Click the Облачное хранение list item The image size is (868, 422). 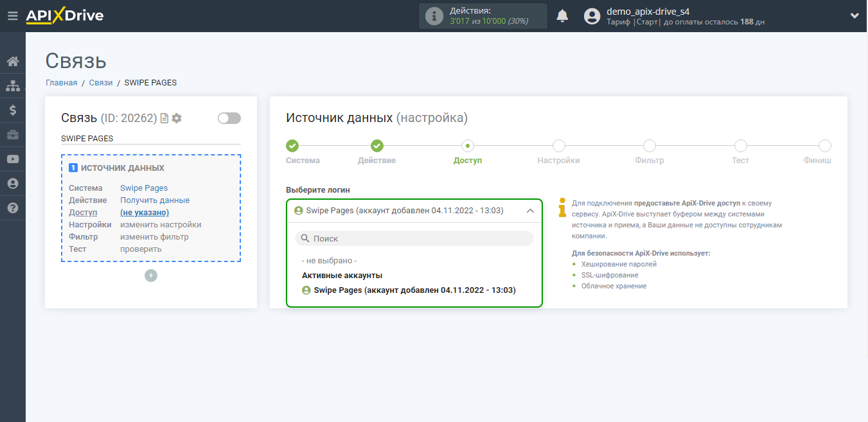(614, 286)
